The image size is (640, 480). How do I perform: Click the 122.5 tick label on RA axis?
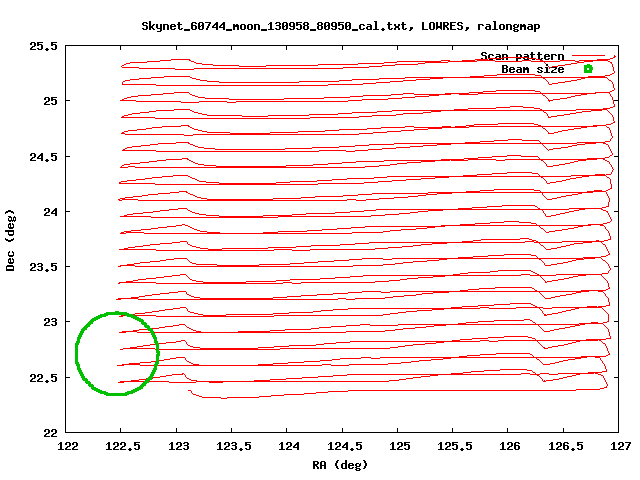(122, 446)
